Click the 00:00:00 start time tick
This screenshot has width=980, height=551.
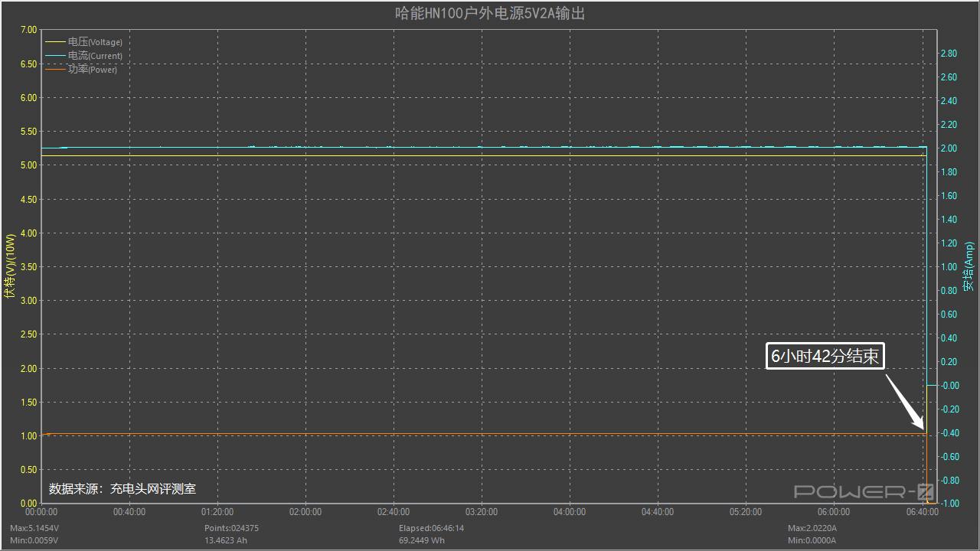point(42,512)
